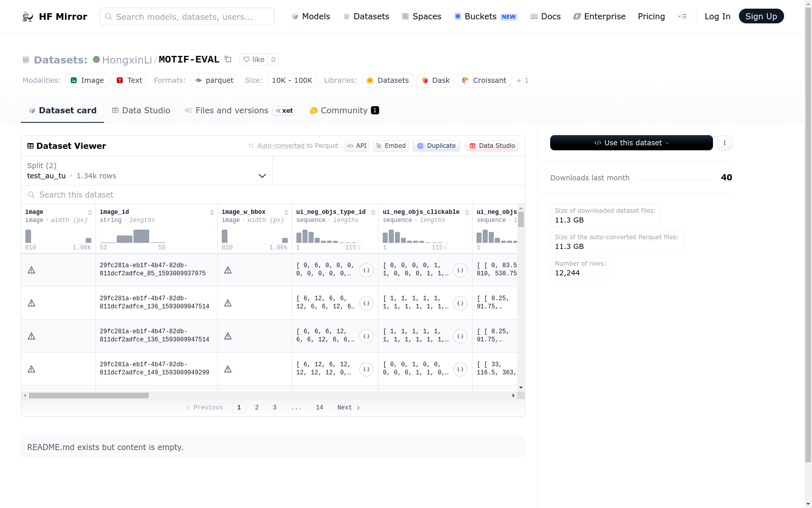Viewport: 812px width, 508px height.
Task: Click the warning icon in second row image column
Action: pyautogui.click(x=31, y=303)
